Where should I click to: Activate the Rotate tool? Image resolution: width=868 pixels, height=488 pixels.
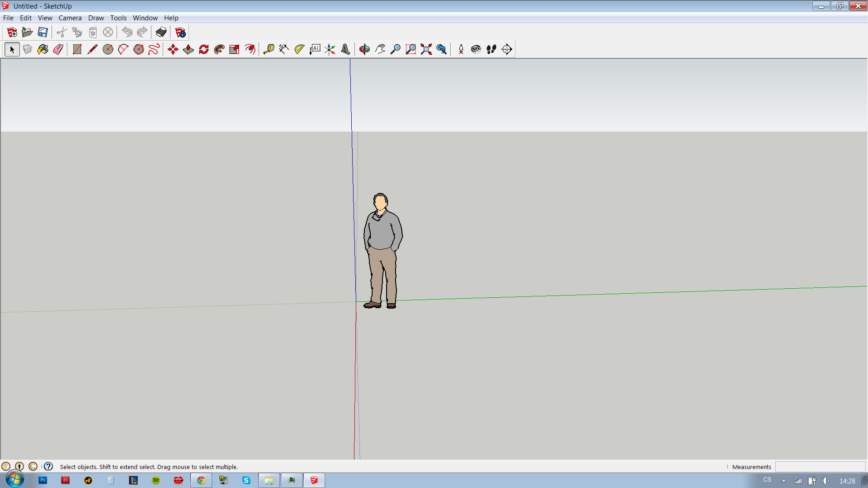(204, 49)
